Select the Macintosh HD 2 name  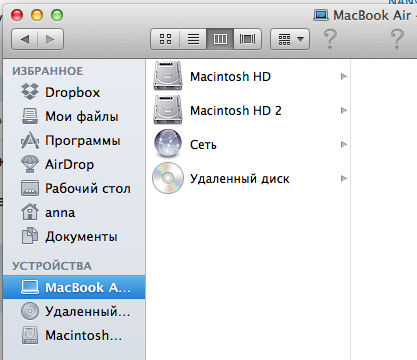236,111
